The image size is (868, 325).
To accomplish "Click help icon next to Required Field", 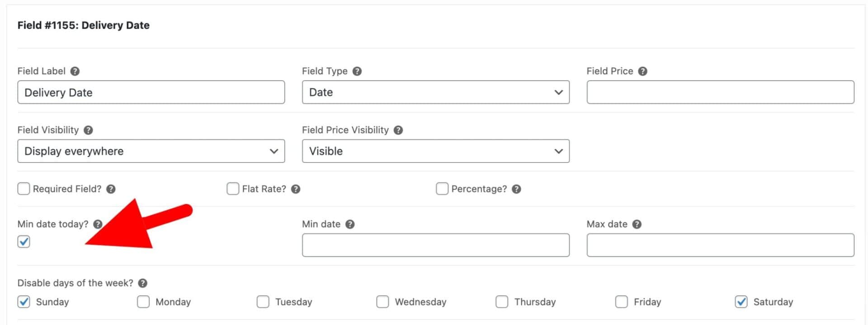I will coord(111,189).
